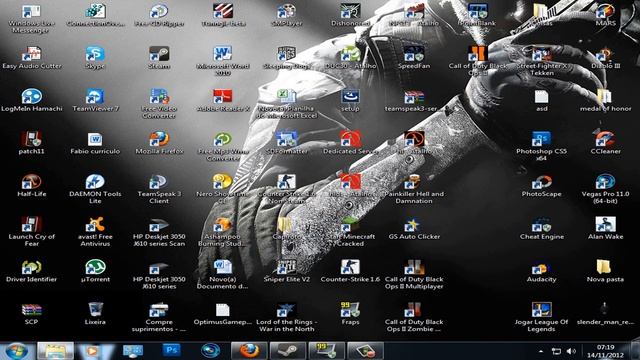Open Photoshop CS5 x64 shortcut

[x=541, y=140]
